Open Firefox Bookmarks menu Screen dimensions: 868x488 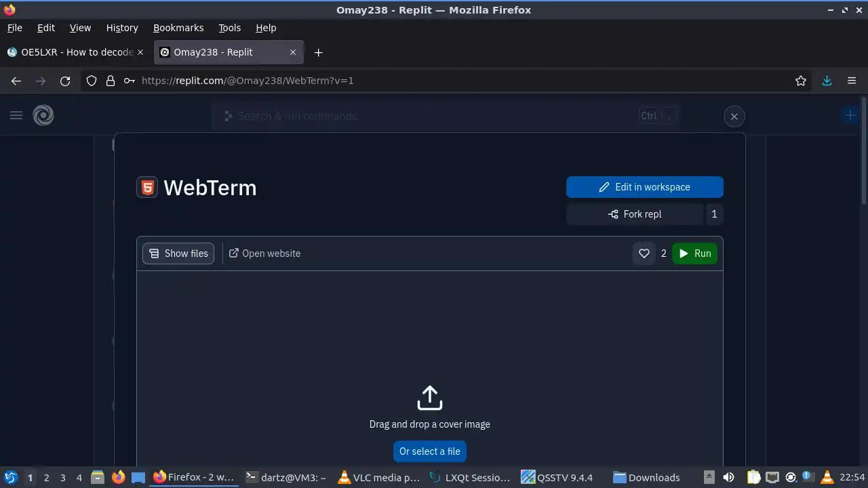(178, 28)
